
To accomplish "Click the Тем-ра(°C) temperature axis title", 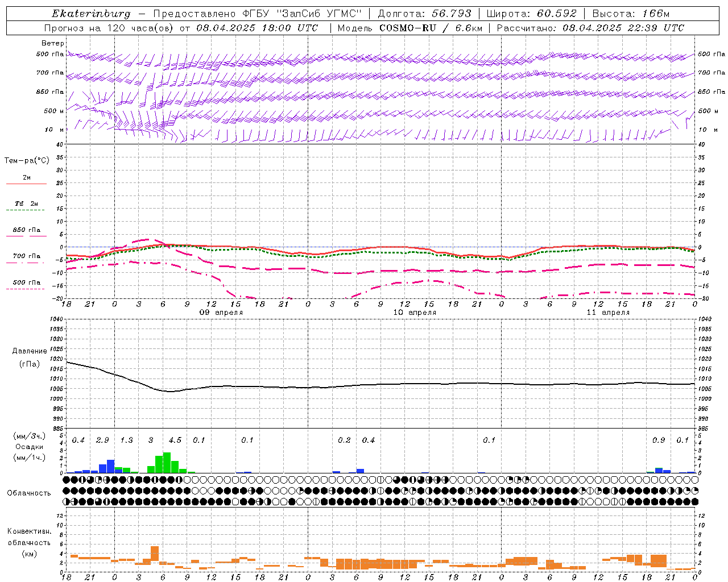I will tap(27, 161).
